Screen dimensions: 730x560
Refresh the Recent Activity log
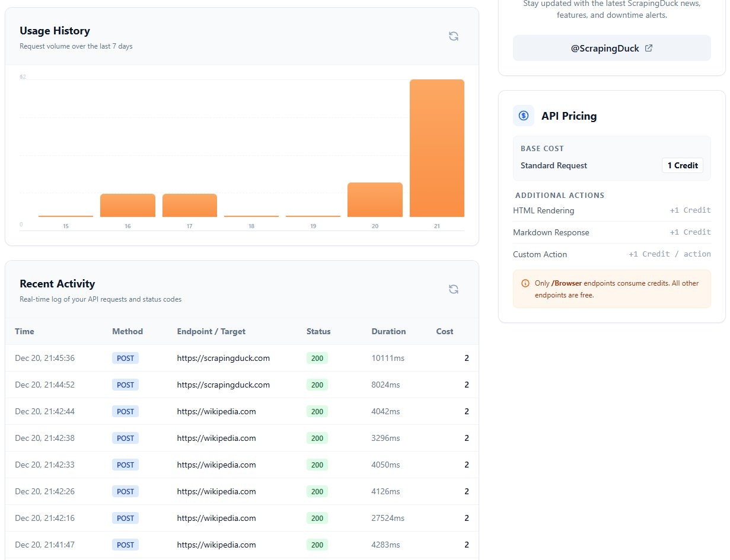454,289
